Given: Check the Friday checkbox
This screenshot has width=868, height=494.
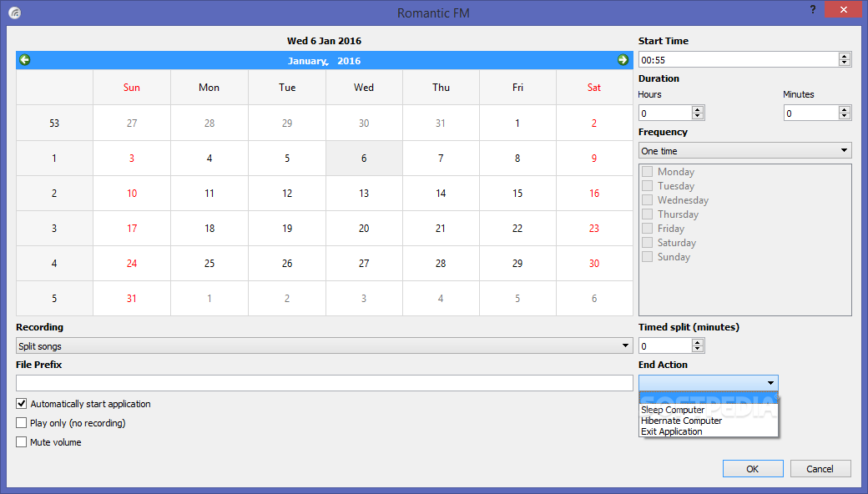Looking at the screenshot, I should coord(647,229).
